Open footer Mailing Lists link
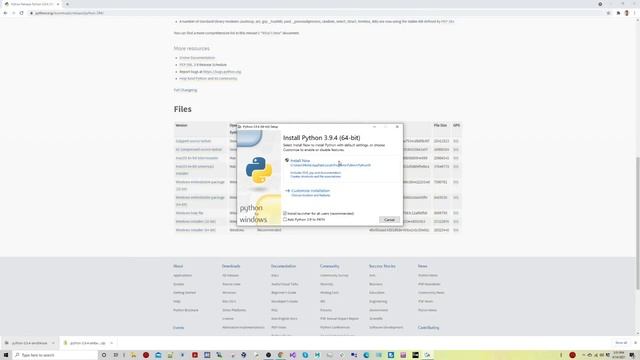Viewport: 640px width, 360px height. (x=329, y=293)
